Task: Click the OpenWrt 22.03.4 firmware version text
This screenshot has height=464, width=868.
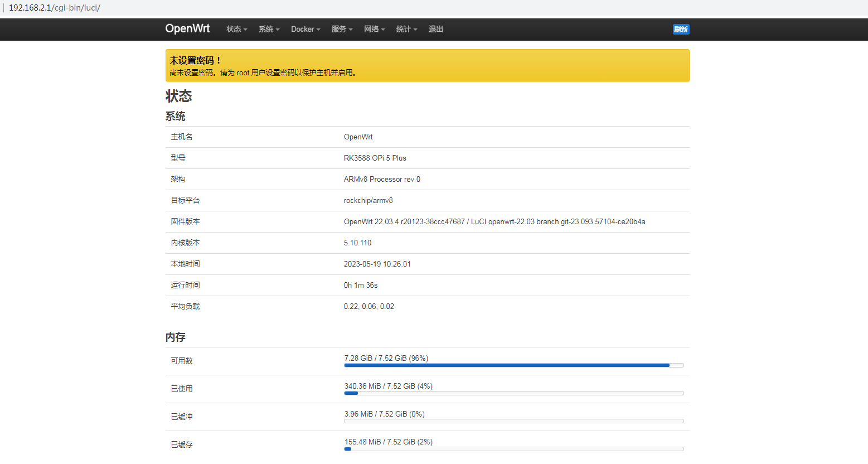Action: [494, 221]
